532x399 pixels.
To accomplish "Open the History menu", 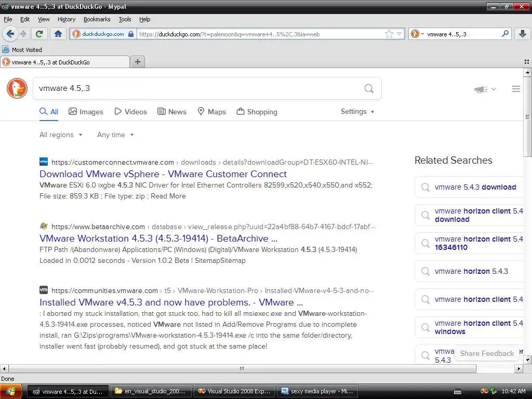I will 66,19.
